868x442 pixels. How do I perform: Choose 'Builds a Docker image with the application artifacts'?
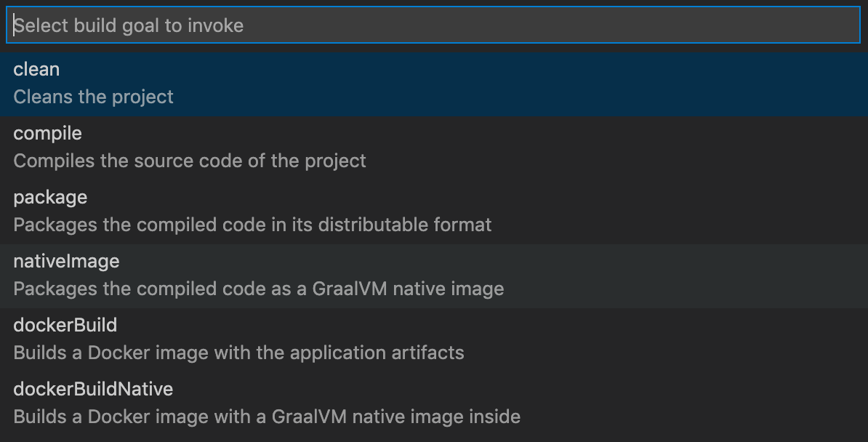(238, 353)
